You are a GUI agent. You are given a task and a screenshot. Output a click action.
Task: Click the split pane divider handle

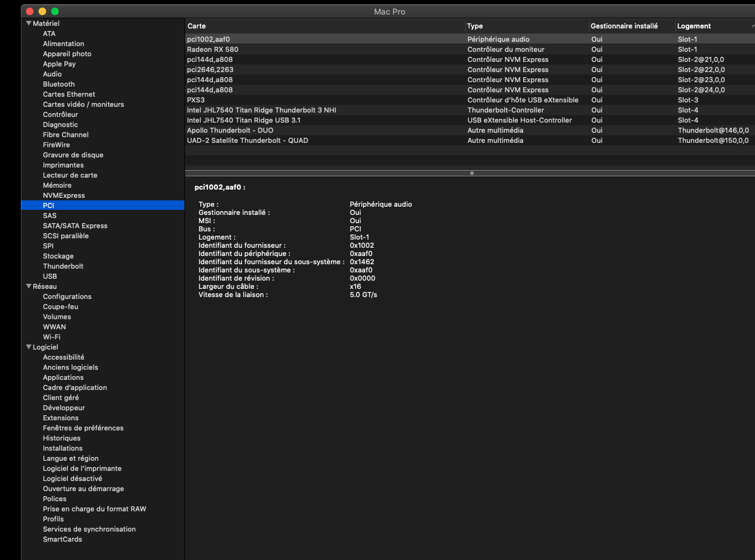click(x=471, y=173)
